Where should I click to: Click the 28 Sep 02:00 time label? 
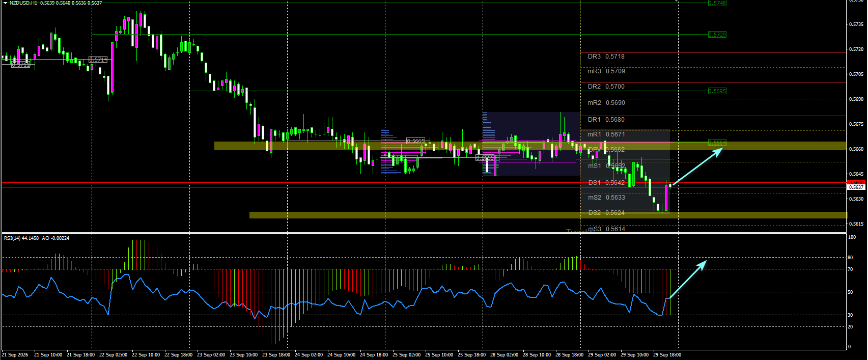click(x=505, y=355)
